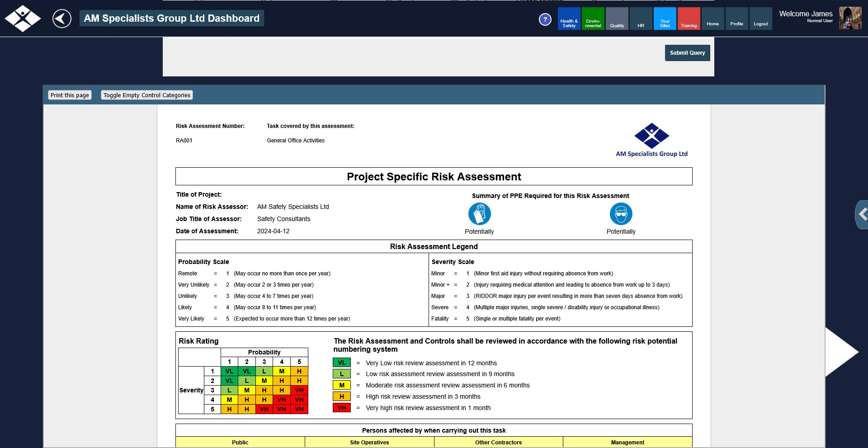Open the Your Sites tile
This screenshot has height=448, width=868.
point(665,19)
